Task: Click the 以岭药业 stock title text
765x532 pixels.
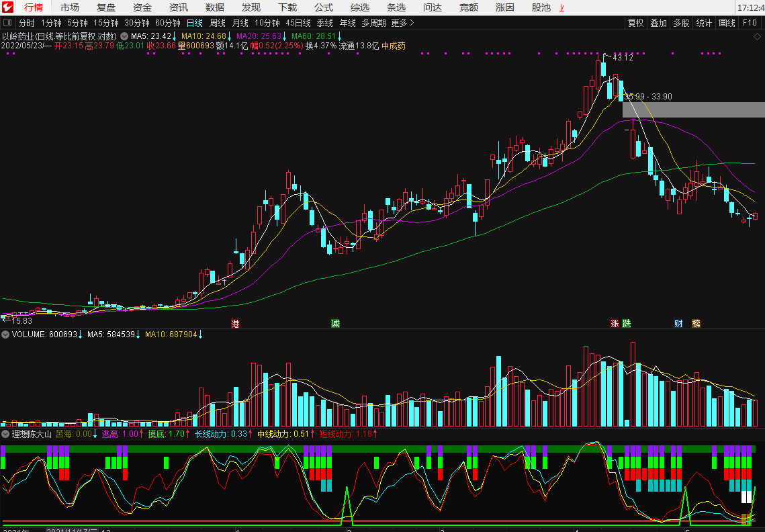Action: click(17, 36)
